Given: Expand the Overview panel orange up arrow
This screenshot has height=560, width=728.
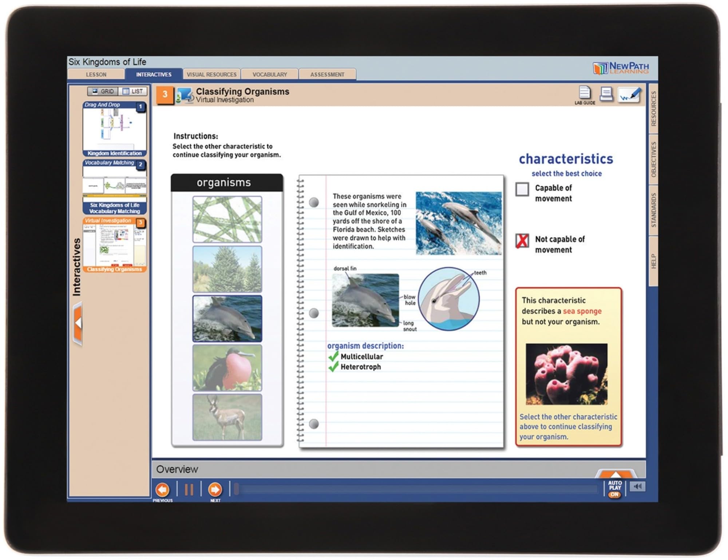Looking at the screenshot, I should [616, 474].
